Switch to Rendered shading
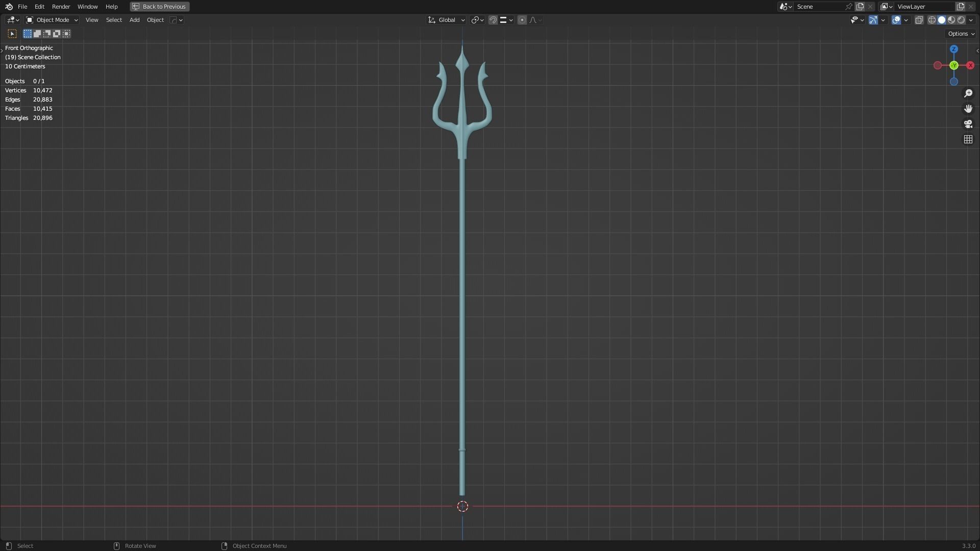Screen dimensions: 980x551 click(961, 20)
